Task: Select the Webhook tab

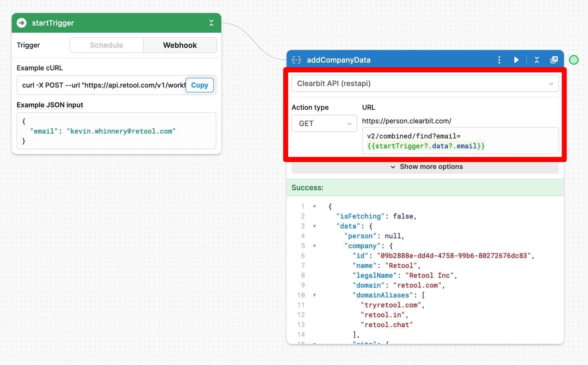Action: pyautogui.click(x=179, y=45)
